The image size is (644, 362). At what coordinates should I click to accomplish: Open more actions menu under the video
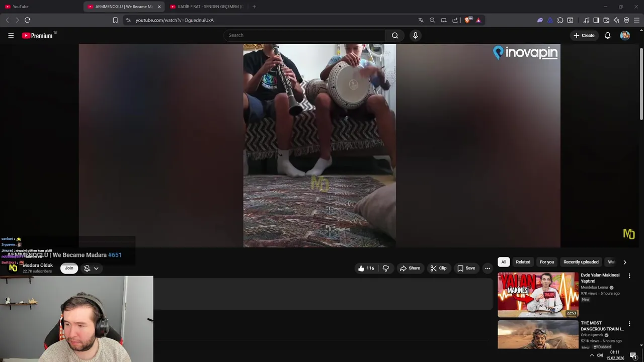coord(487,268)
